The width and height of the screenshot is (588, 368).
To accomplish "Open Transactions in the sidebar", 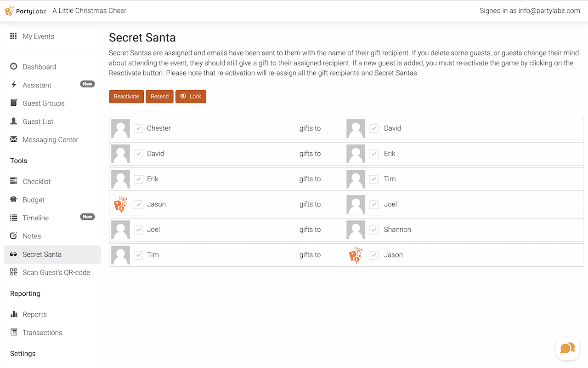I will coord(42,333).
